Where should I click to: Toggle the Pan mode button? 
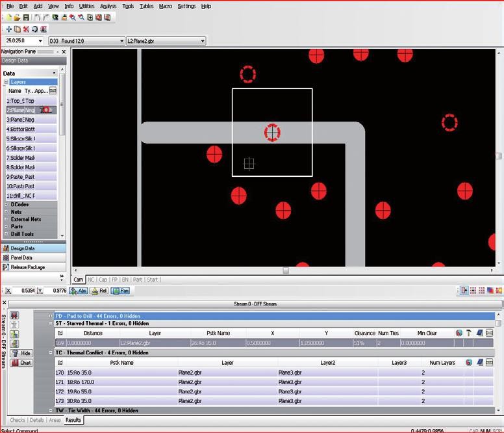point(120,291)
